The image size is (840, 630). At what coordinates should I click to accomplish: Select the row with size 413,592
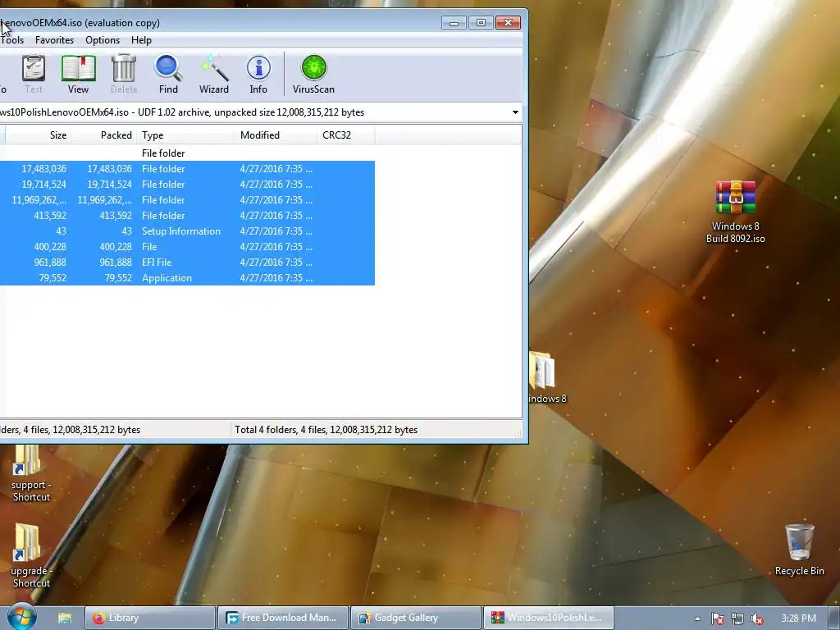click(x=187, y=216)
